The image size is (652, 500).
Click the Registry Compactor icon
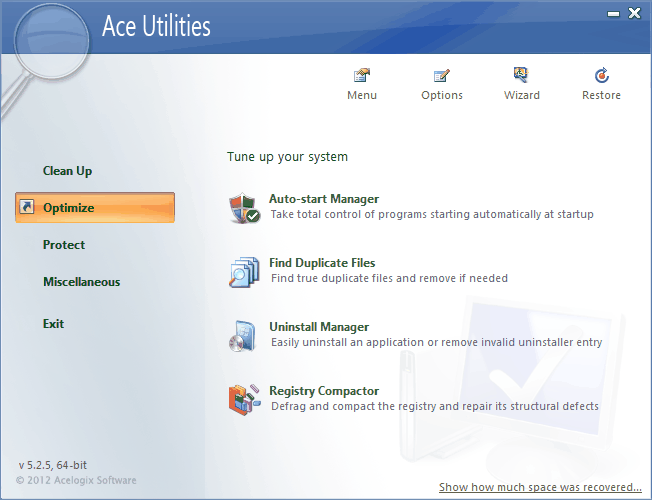[245, 399]
